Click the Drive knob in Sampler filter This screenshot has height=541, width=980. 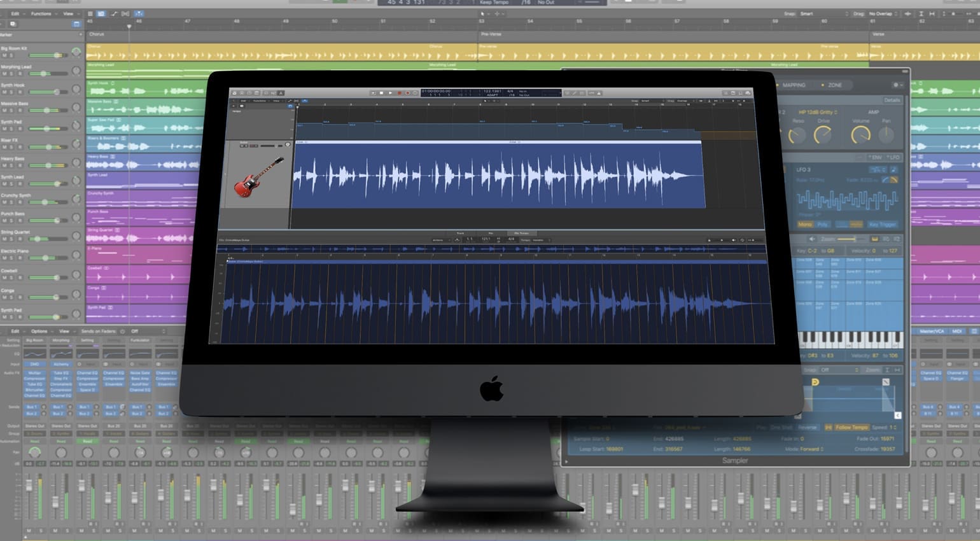coord(822,135)
